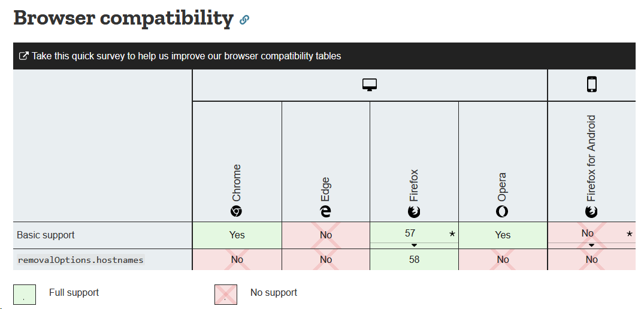This screenshot has height=309, width=644.
Task: Click the desktop monitor icon header
Action: click(x=369, y=85)
